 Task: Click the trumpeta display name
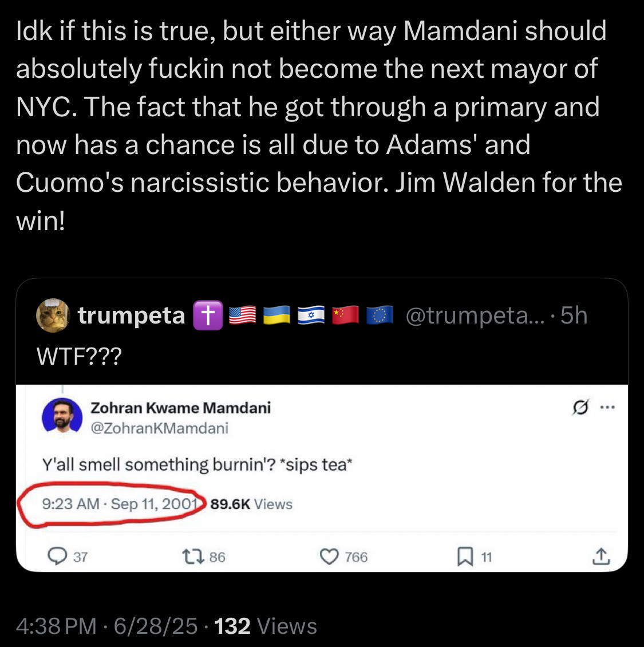pos(132,315)
